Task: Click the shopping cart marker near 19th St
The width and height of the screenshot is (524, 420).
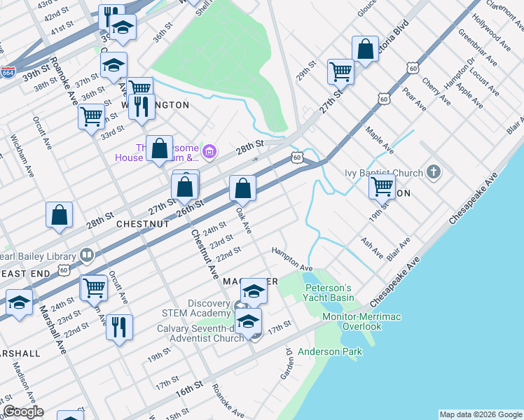Action: pos(382,188)
